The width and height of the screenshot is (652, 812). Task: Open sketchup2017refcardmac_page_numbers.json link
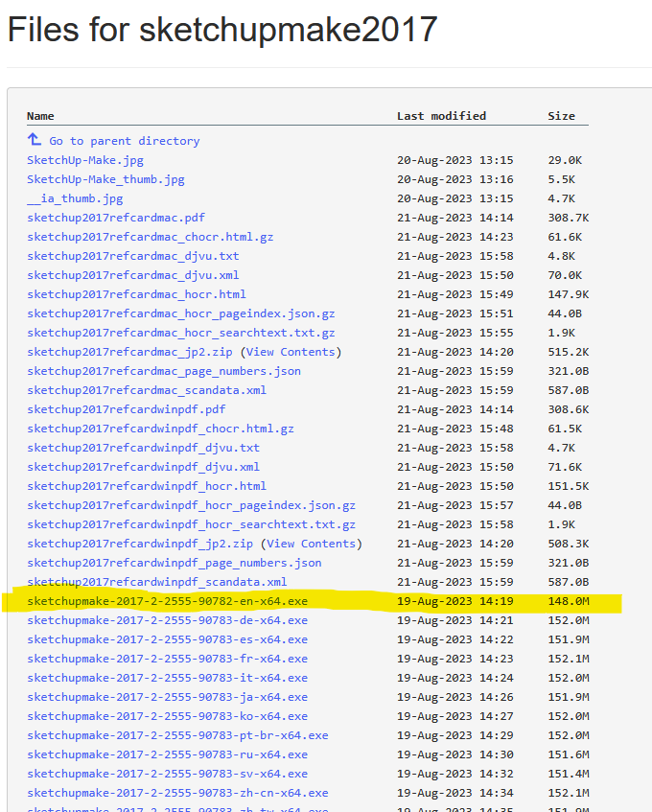(x=164, y=371)
